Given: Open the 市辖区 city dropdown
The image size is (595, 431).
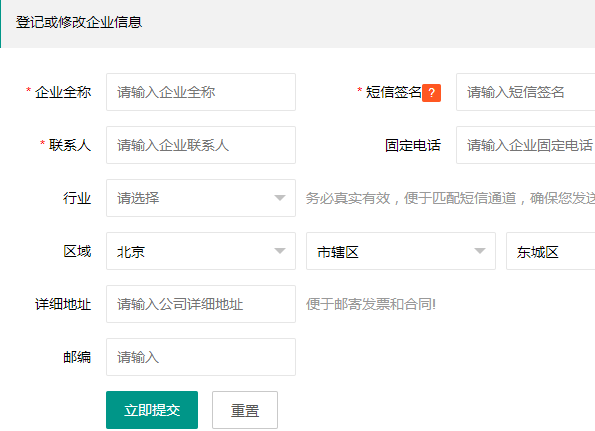Looking at the screenshot, I should pos(401,251).
